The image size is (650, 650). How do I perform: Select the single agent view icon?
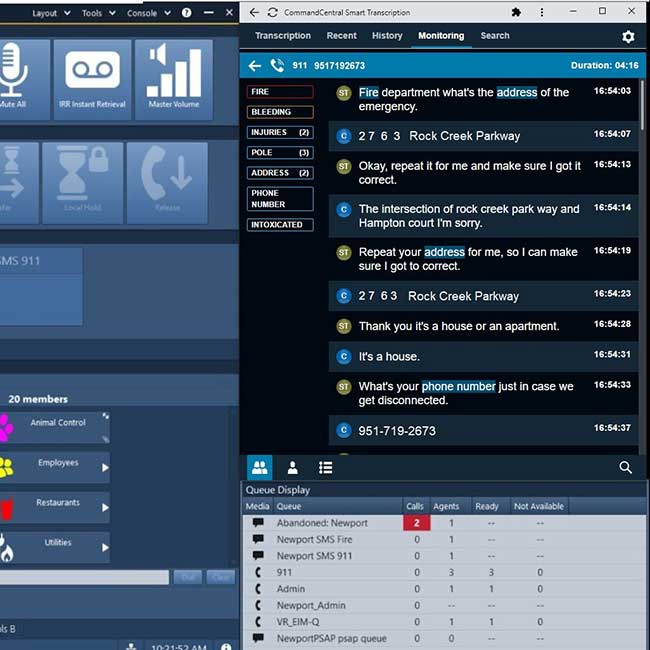click(293, 468)
